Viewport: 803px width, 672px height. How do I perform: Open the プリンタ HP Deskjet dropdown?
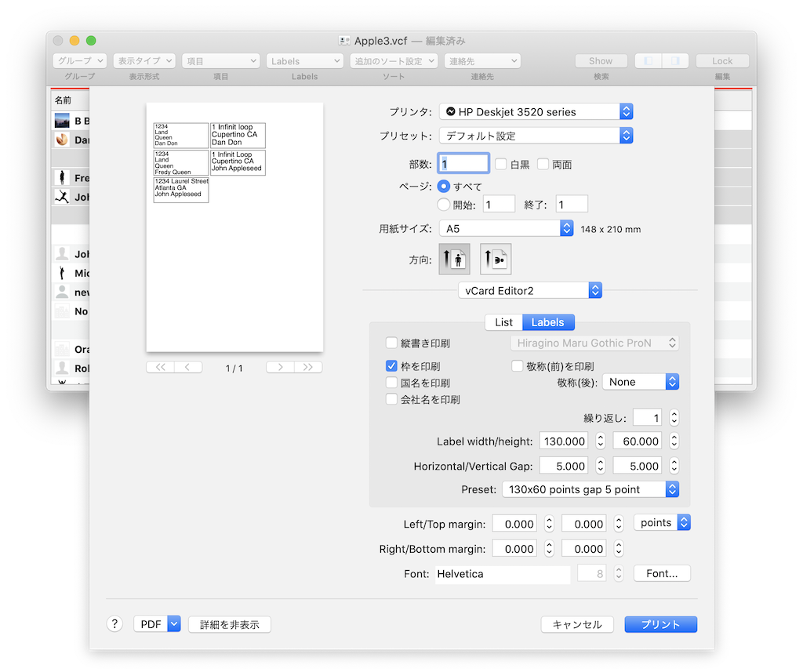(x=536, y=111)
